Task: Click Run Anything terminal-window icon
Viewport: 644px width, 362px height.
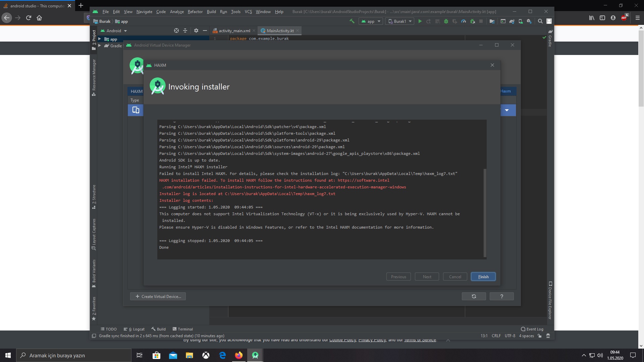Action: [x=503, y=21]
